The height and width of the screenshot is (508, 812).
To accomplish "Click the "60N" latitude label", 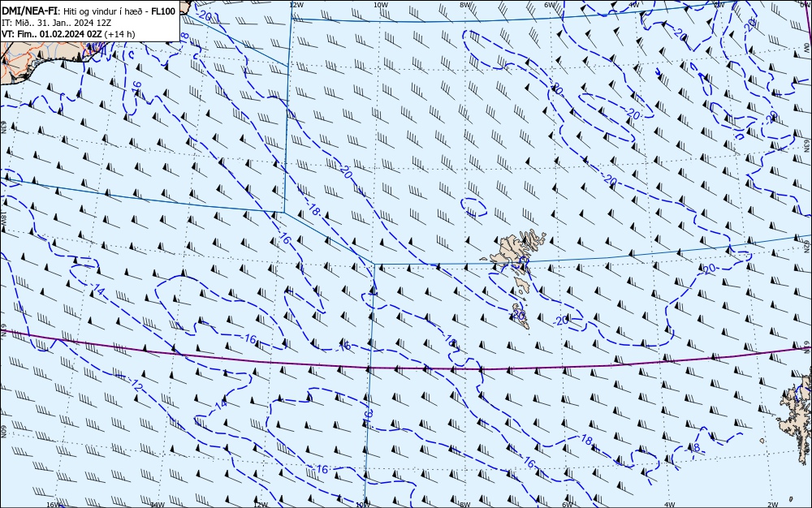I will 3,432.
